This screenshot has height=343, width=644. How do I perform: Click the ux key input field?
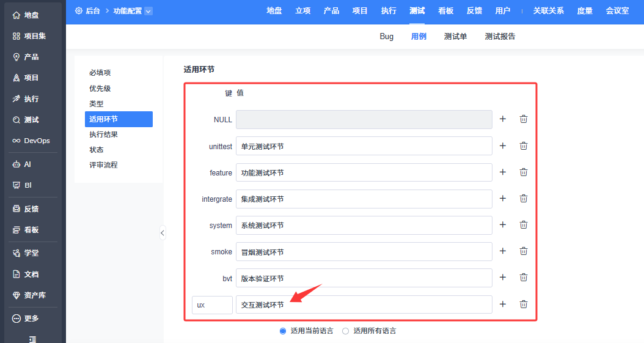click(x=212, y=304)
